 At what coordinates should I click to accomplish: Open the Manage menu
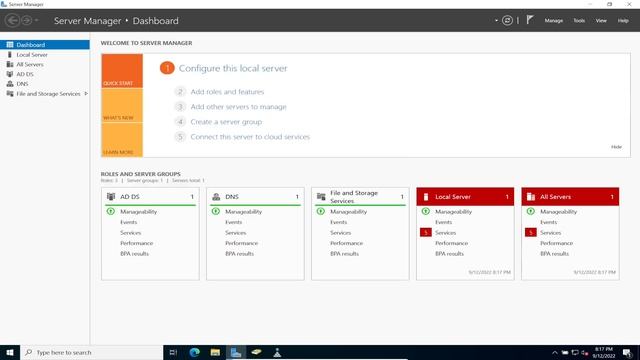click(553, 20)
